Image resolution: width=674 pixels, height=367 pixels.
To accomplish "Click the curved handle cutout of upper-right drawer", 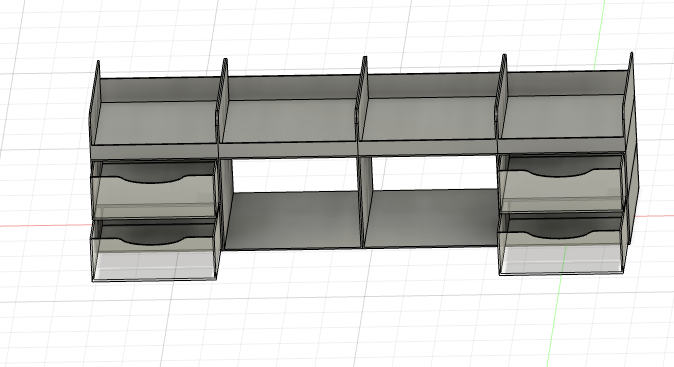I will coord(558,174).
